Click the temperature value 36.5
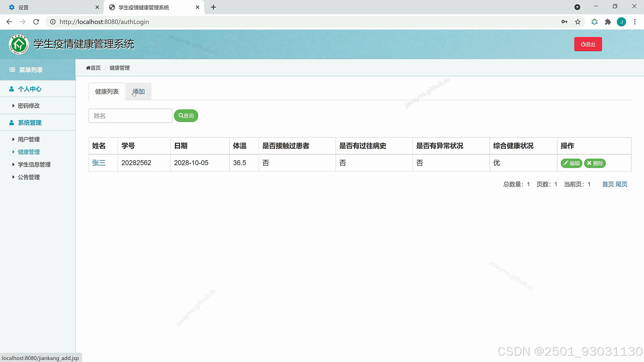Image resolution: width=644 pixels, height=362 pixels. [239, 163]
